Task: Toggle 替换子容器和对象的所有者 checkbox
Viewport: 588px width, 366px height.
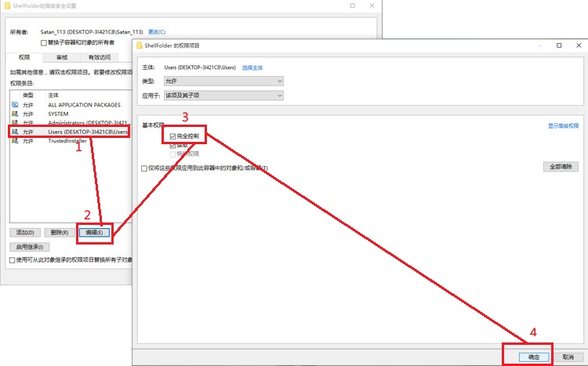Action: pyautogui.click(x=44, y=42)
